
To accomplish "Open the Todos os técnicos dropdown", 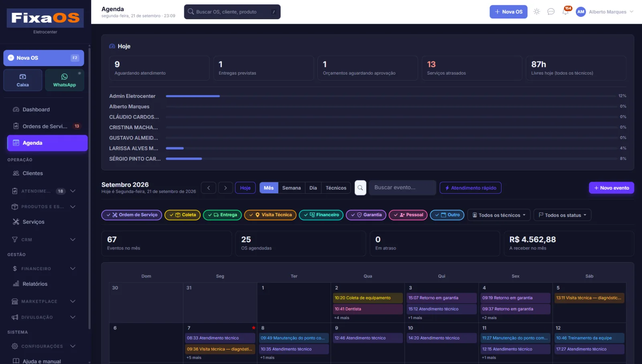I will point(499,215).
